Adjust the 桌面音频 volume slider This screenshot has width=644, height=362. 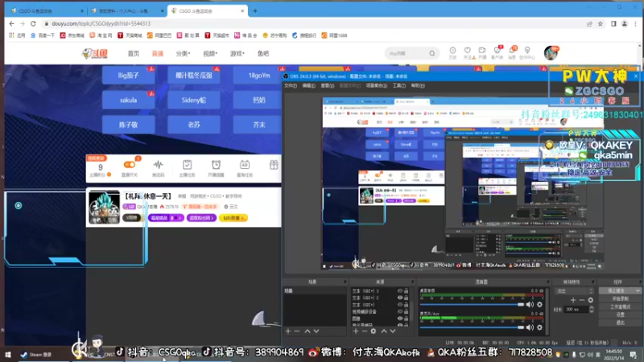(472, 305)
